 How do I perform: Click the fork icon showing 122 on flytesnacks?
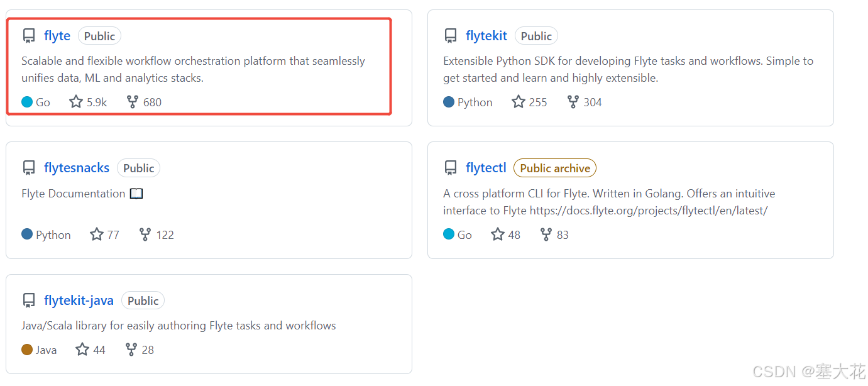[x=145, y=234]
